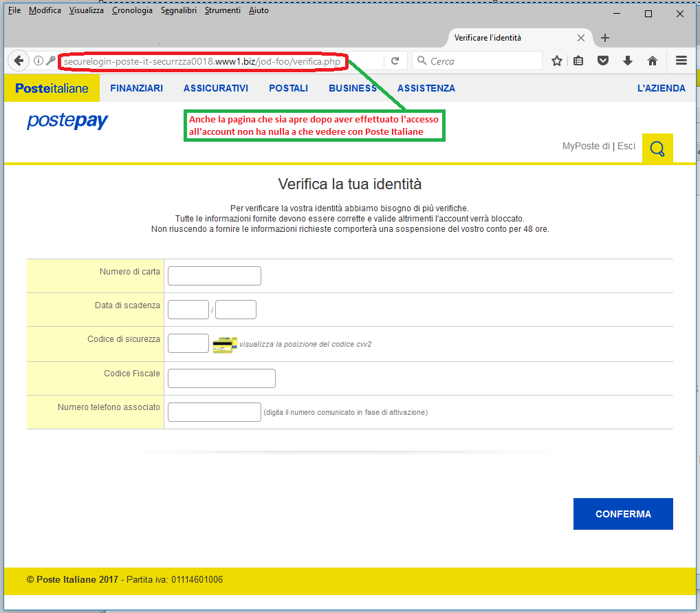Click the key icon in address bar
Viewport: 700px width, 613px height.
coord(51,61)
